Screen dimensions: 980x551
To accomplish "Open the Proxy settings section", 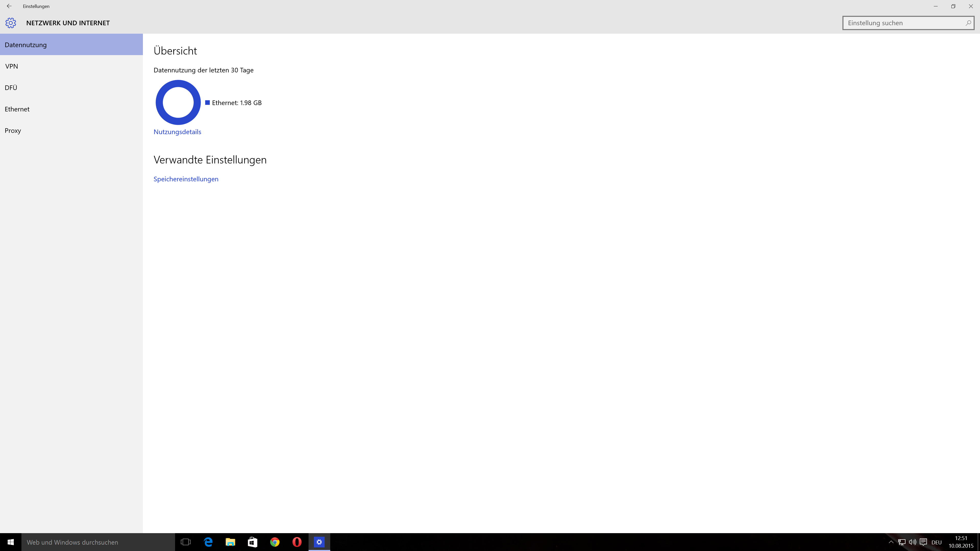I will pos(13,130).
